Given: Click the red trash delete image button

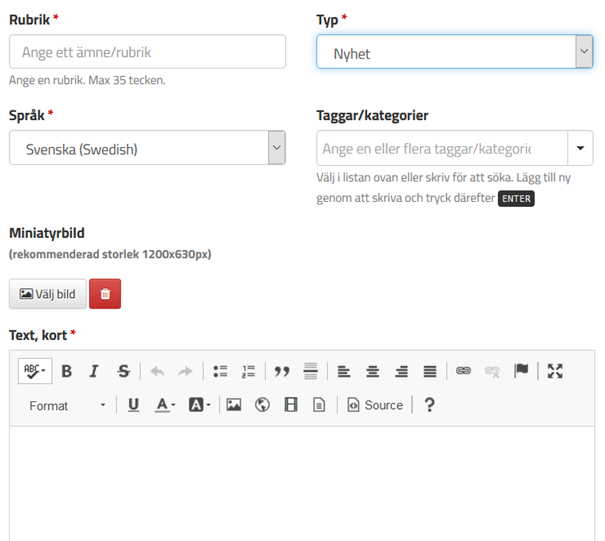Looking at the screenshot, I should pos(105,294).
